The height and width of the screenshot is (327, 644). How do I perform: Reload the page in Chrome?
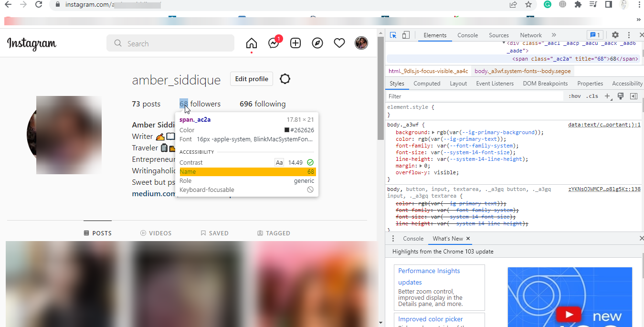pyautogui.click(x=39, y=5)
